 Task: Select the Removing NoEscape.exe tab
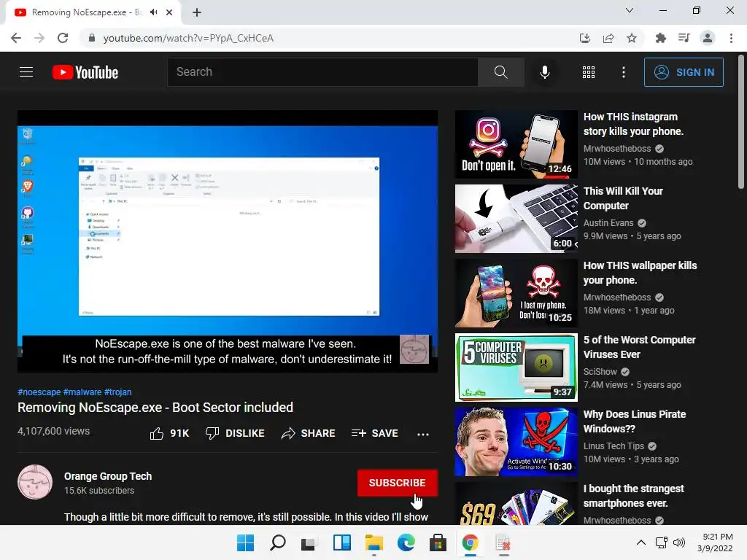click(x=88, y=12)
